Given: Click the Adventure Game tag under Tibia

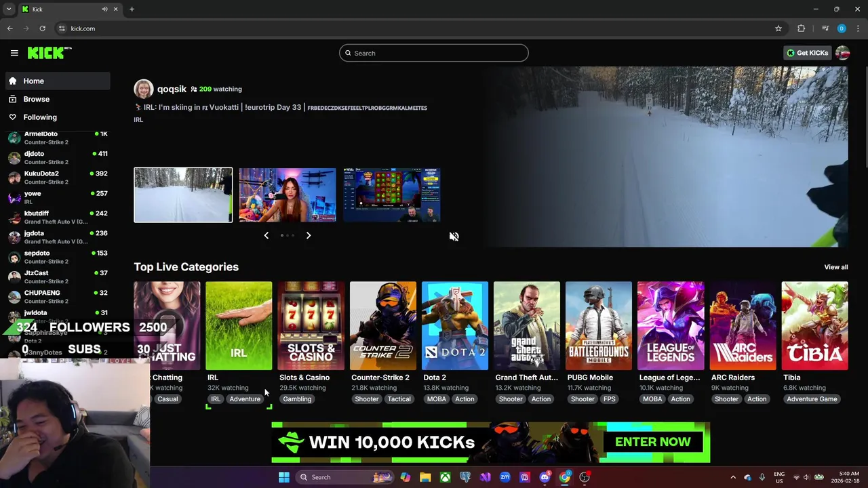Looking at the screenshot, I should click(x=812, y=399).
